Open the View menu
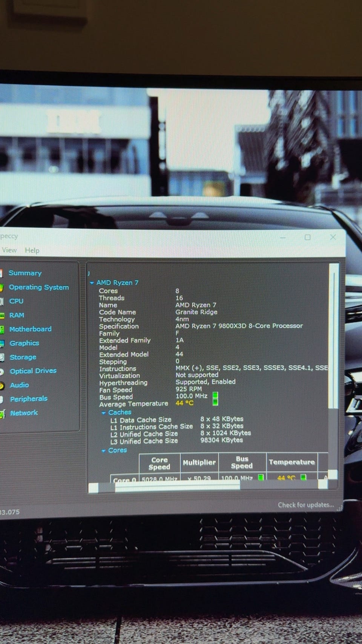 point(9,250)
